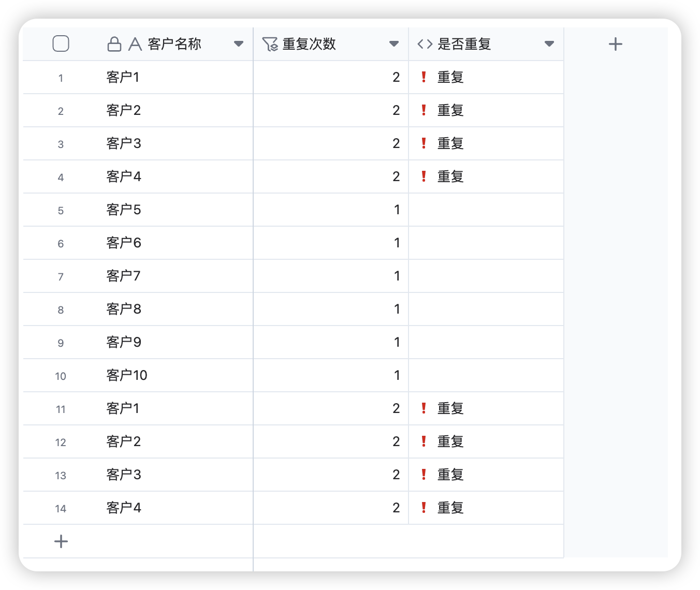
Task: Click the lock icon in 客户名称 header
Action: 115,43
